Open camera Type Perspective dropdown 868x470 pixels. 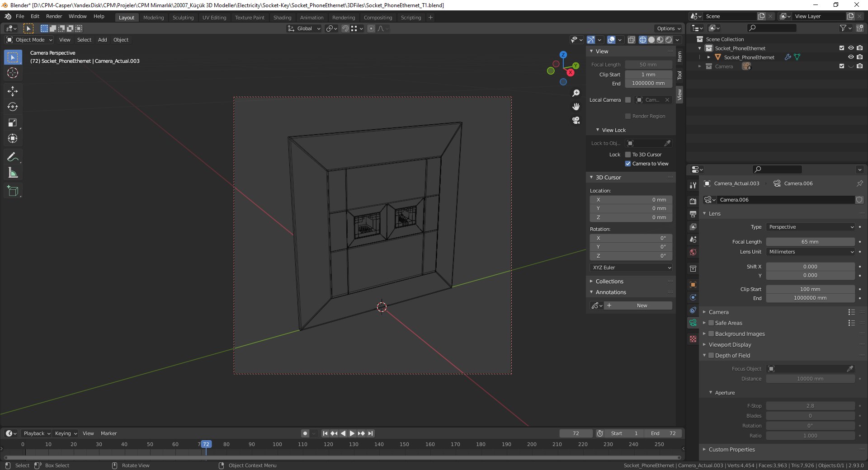811,227
